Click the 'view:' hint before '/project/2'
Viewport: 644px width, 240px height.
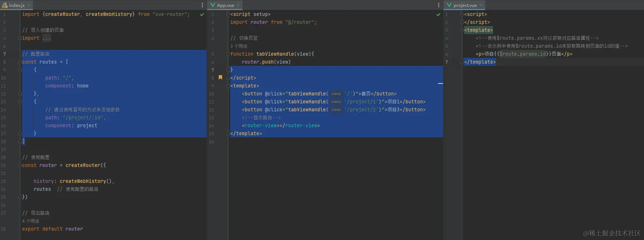336,110
